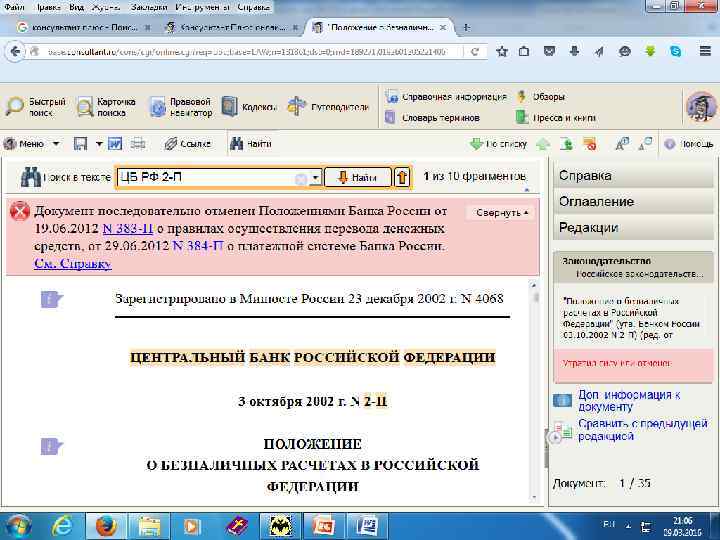Viewport: 720px width, 540px height.
Task: Open the Вид menu
Action: 77,7
